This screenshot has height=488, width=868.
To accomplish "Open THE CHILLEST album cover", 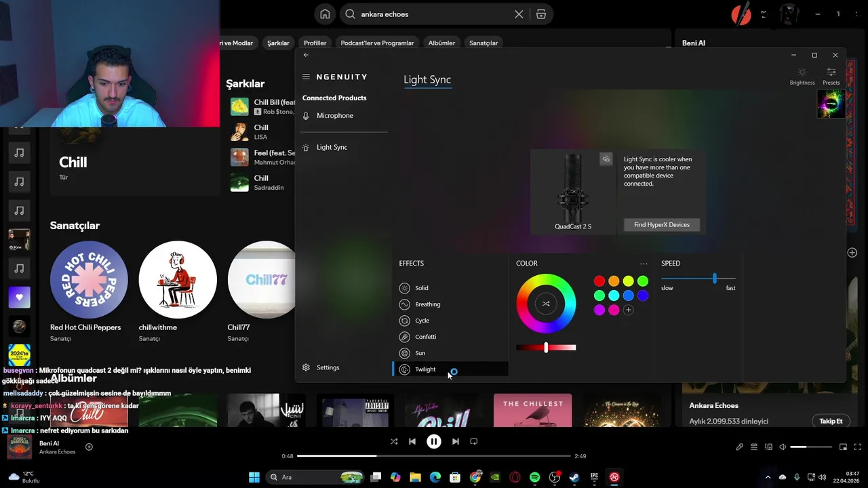I will pos(532,410).
